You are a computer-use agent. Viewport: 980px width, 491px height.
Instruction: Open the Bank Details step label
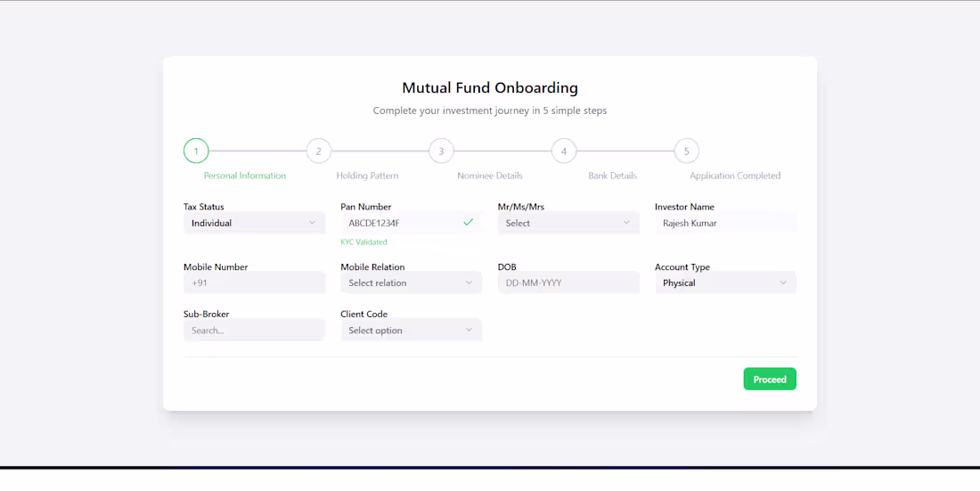tap(613, 176)
